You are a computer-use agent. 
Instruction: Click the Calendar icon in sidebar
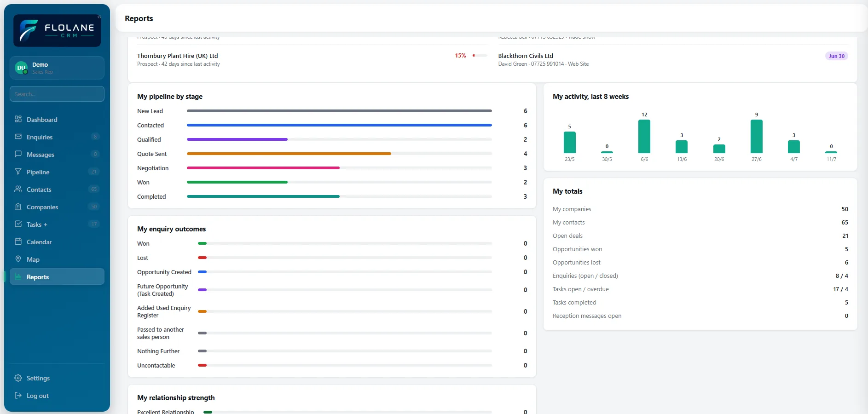(18, 241)
